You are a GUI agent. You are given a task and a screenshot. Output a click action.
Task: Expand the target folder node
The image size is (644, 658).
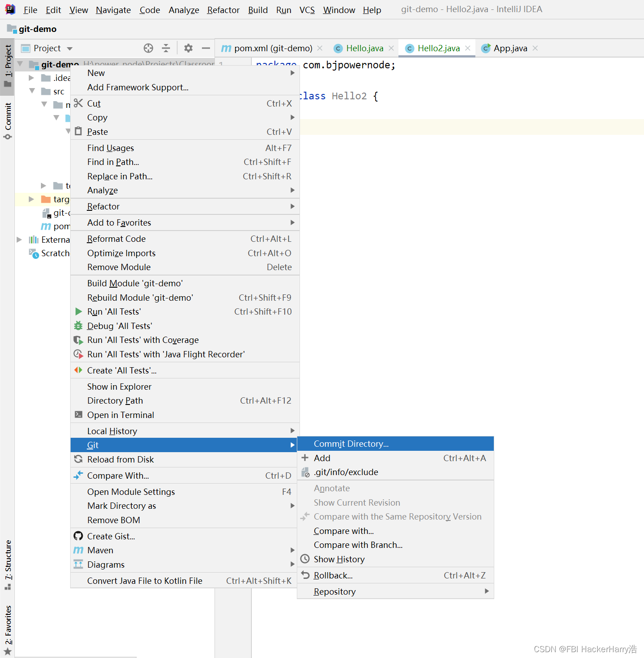pos(31,199)
